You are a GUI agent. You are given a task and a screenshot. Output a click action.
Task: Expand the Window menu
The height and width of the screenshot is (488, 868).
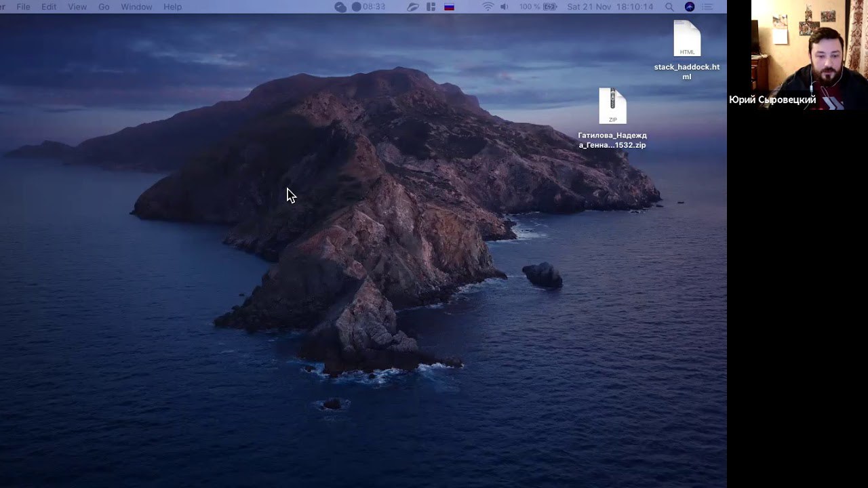coord(136,7)
